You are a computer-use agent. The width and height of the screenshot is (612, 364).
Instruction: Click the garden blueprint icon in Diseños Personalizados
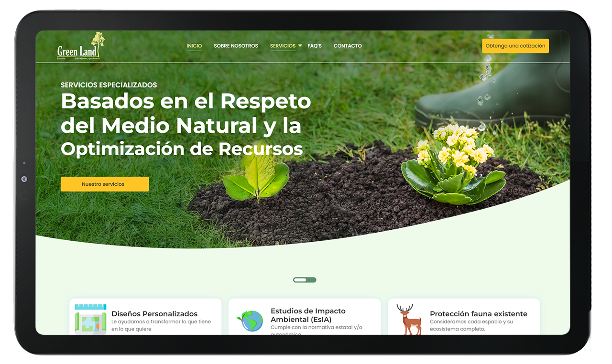pos(90,319)
